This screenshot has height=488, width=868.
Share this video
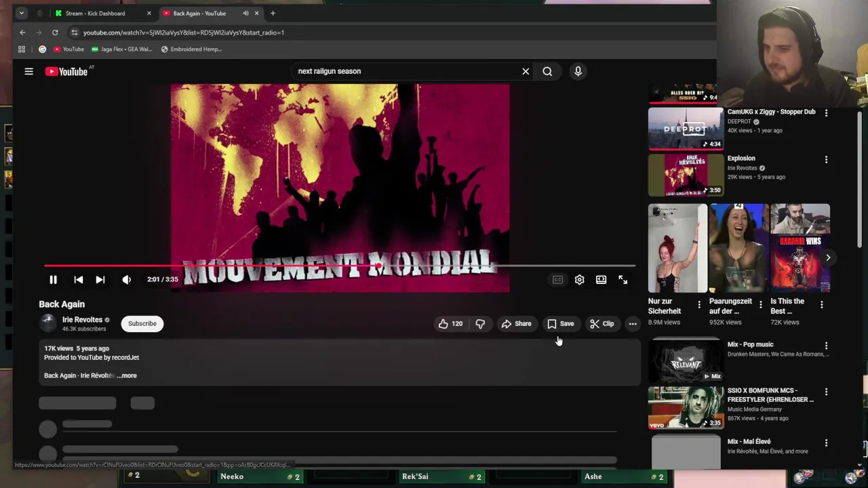[516, 323]
